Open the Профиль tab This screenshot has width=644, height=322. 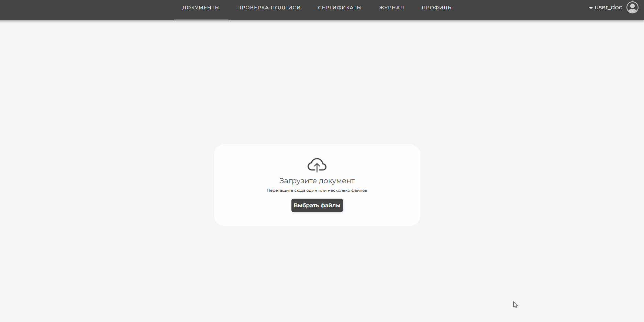tap(436, 8)
